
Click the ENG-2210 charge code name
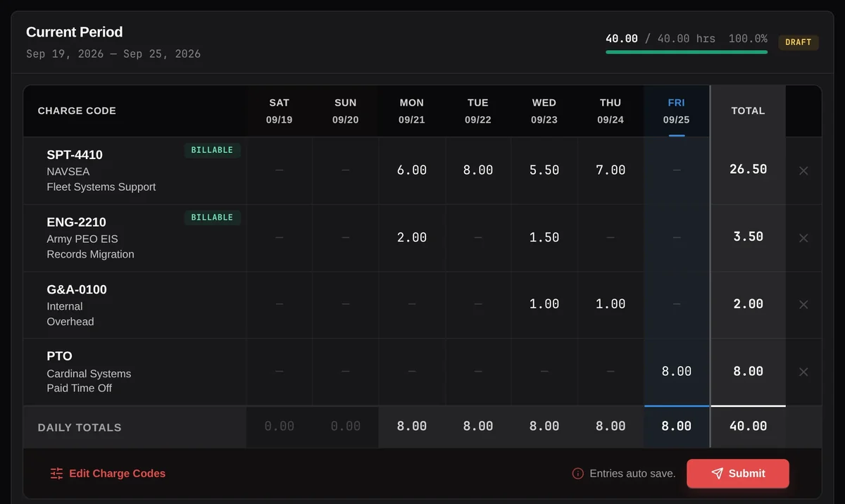(77, 222)
